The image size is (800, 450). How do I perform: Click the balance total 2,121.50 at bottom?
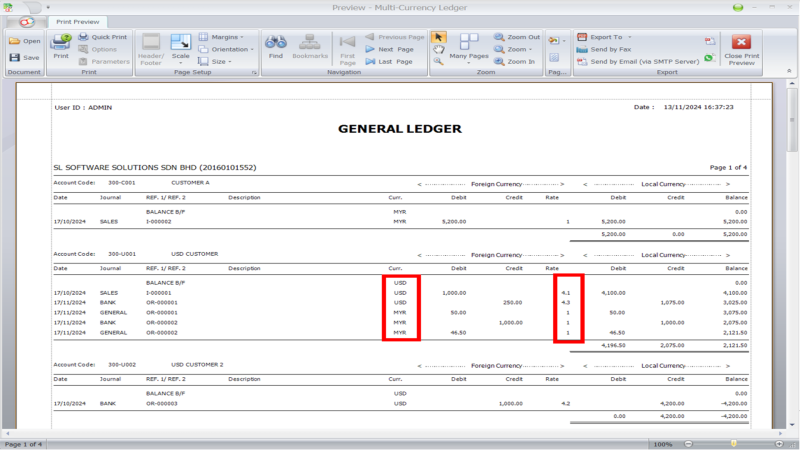(735, 345)
